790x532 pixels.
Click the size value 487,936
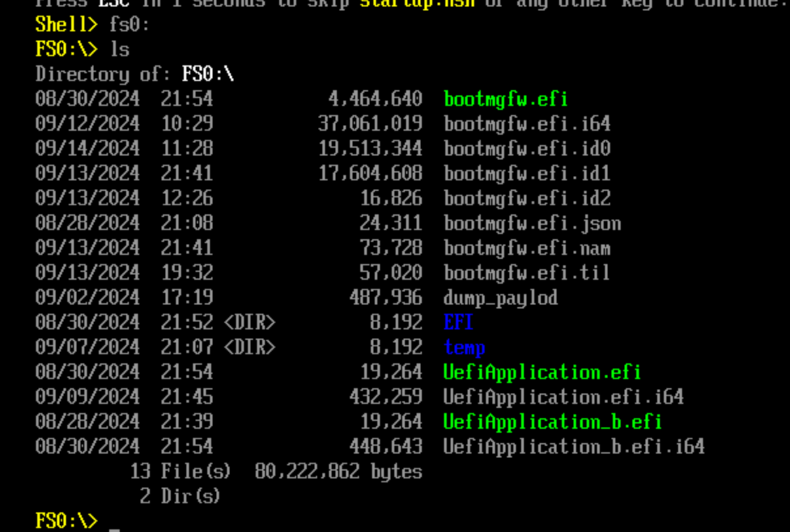click(386, 298)
